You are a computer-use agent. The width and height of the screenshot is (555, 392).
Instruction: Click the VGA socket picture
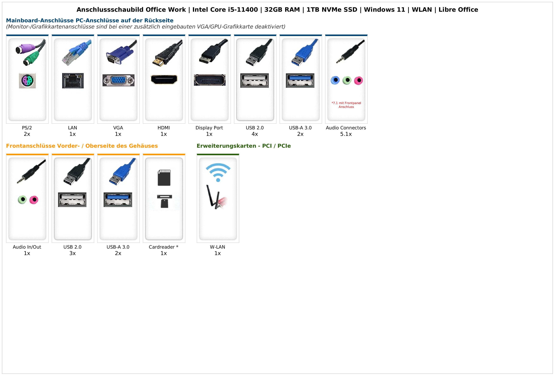[118, 80]
